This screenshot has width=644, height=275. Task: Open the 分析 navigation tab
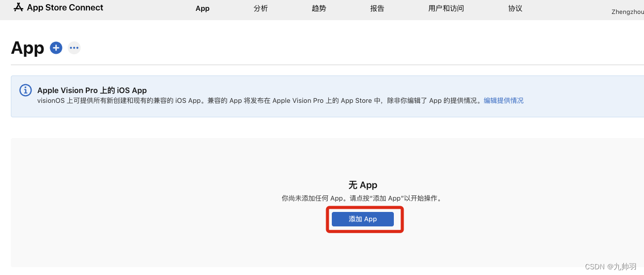click(261, 8)
